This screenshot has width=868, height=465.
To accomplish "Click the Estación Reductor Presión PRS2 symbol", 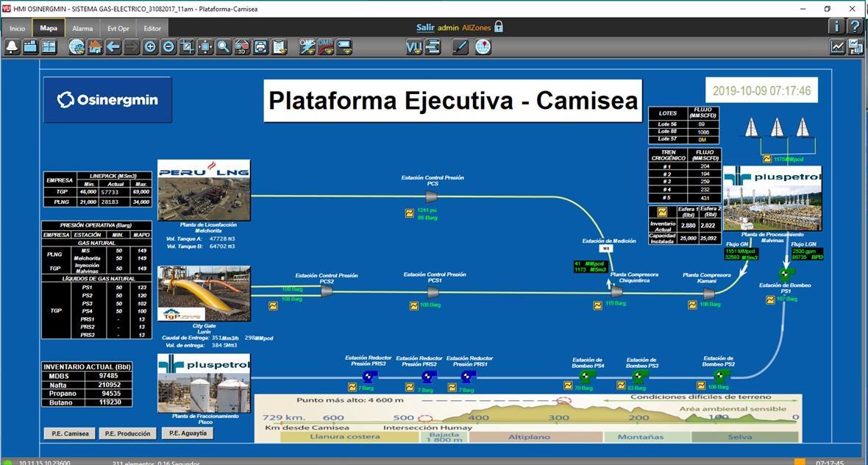I will click(428, 377).
